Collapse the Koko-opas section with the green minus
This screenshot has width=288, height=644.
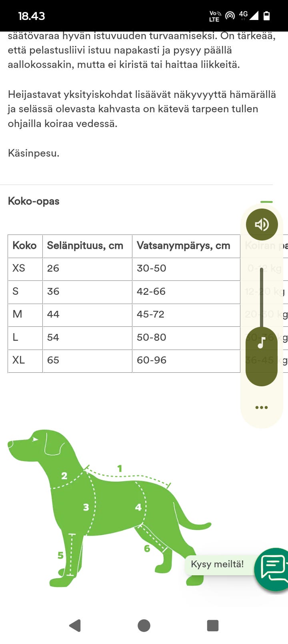tap(266, 202)
